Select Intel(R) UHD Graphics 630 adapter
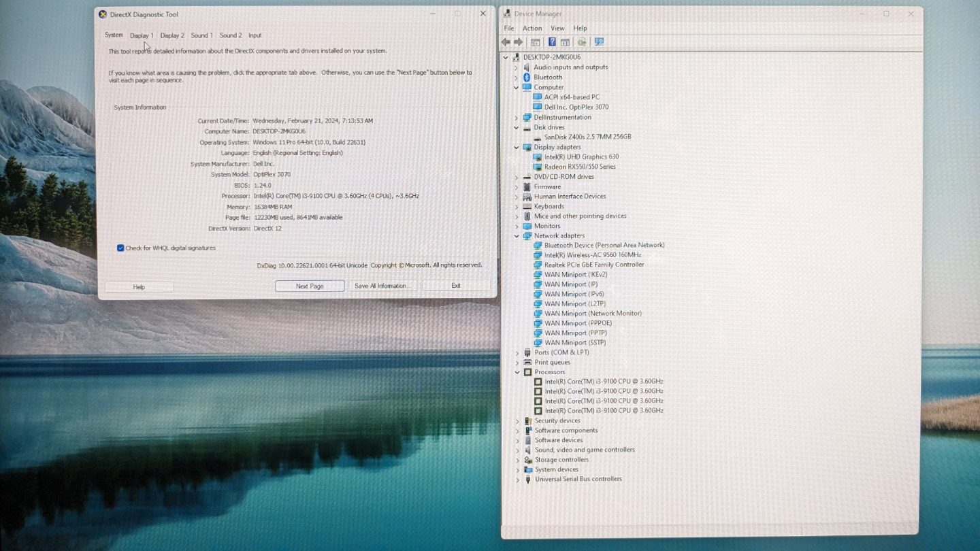Screen dimensions: 980x551 click(582, 157)
